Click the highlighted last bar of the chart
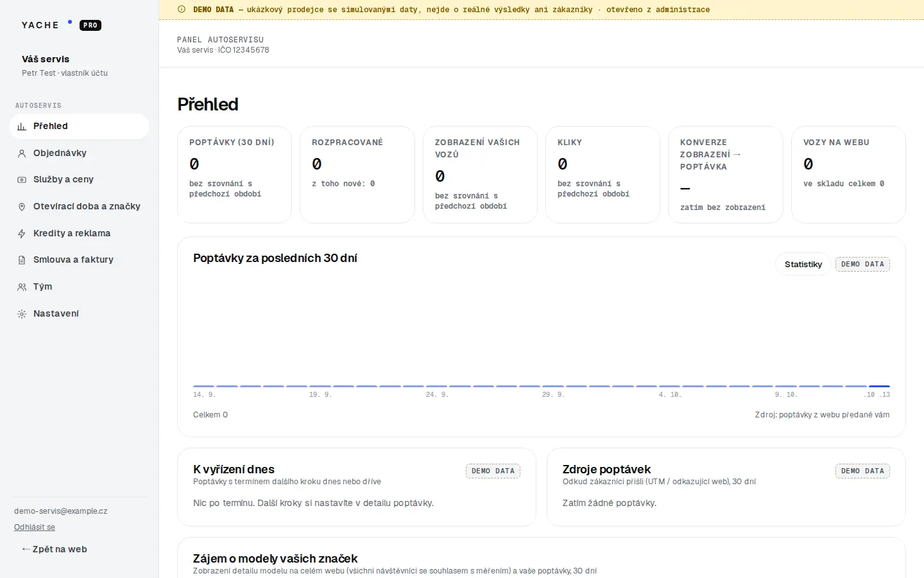Image resolution: width=924 pixels, height=578 pixels. point(879,387)
